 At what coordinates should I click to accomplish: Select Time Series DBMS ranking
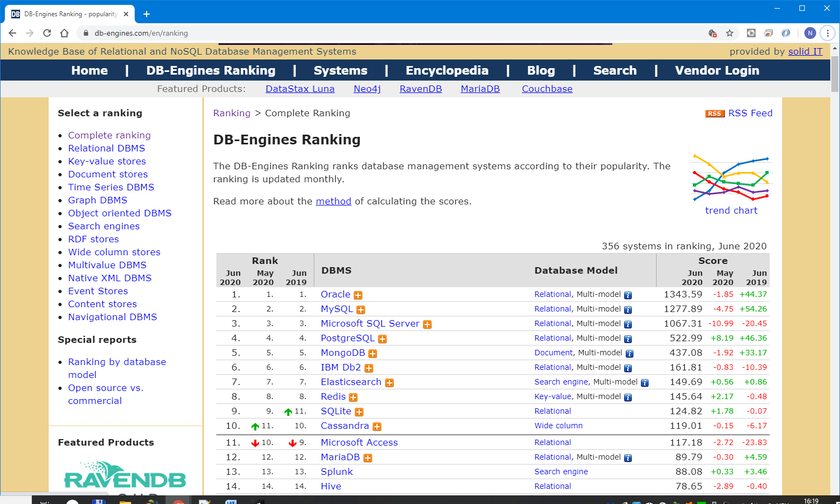[x=111, y=187]
